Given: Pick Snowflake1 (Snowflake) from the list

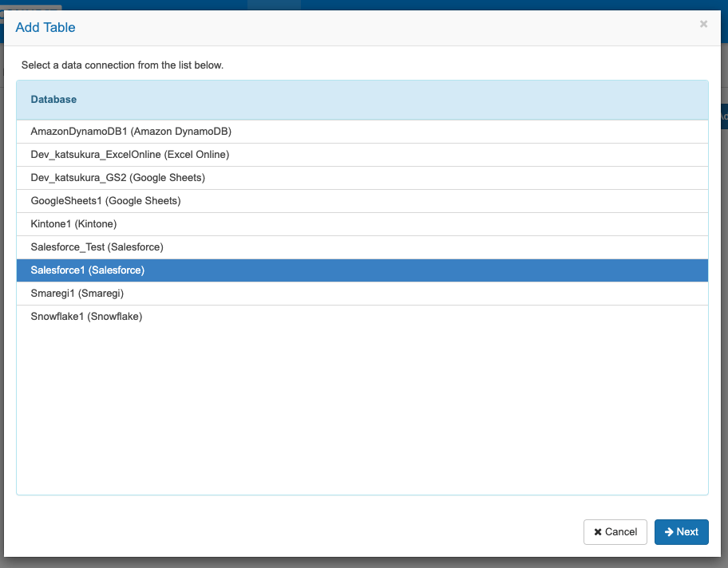Looking at the screenshot, I should click(362, 317).
